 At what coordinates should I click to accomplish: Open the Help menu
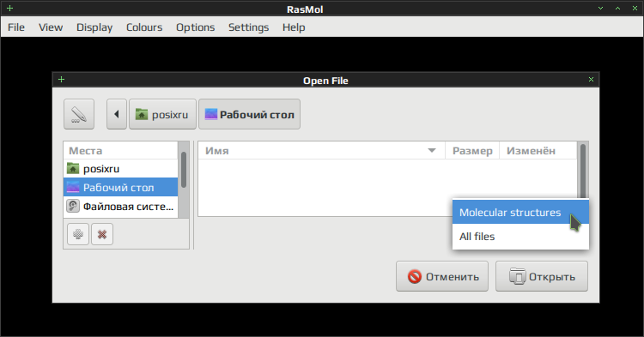click(x=294, y=27)
